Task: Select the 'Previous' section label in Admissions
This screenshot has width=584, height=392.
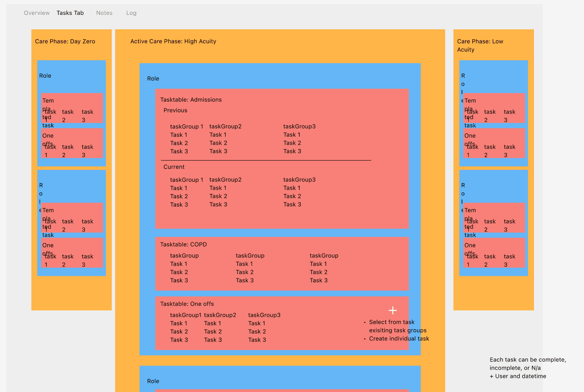Action: (x=175, y=110)
